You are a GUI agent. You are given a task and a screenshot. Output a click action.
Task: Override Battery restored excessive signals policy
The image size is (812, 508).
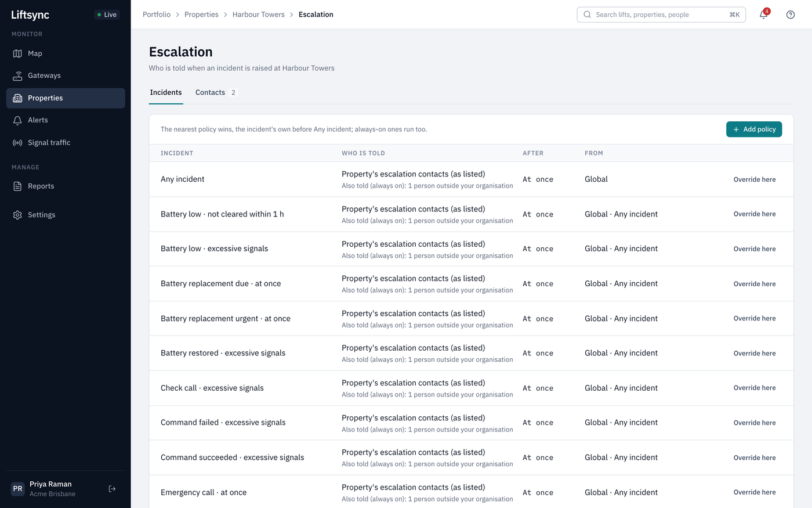point(755,354)
